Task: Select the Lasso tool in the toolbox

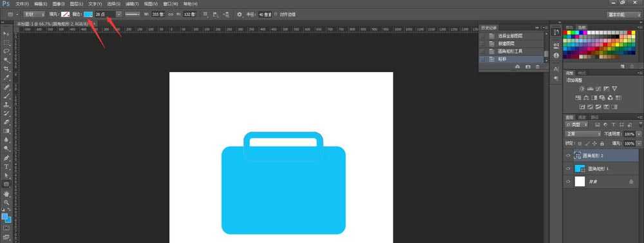Action: [x=6, y=52]
